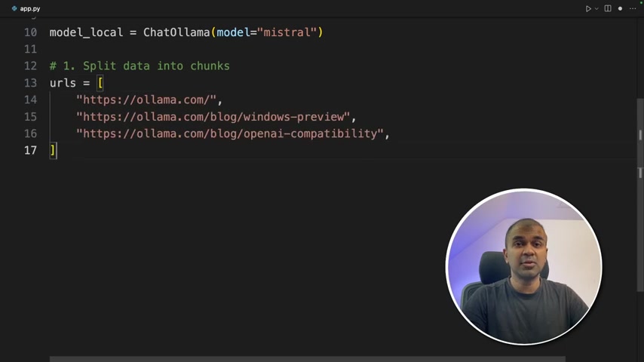Open the run options dropdown arrow
Screen dimensions: 644x362
596,8
